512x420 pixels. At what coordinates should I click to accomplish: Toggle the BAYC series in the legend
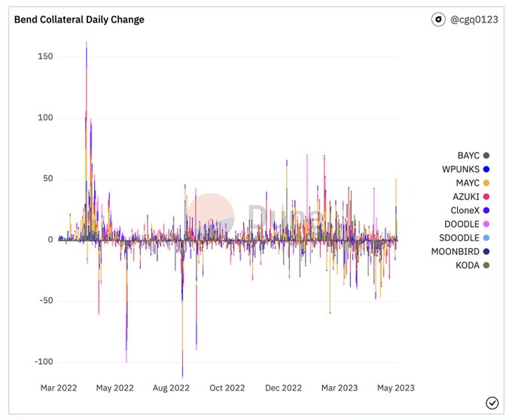click(473, 156)
